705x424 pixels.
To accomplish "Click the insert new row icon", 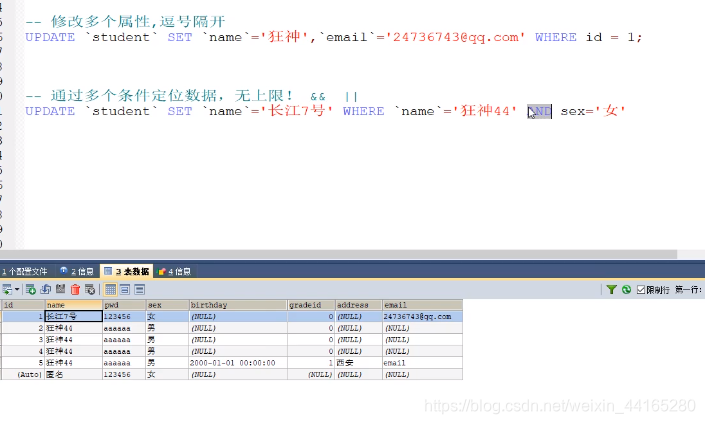I will coord(31,290).
